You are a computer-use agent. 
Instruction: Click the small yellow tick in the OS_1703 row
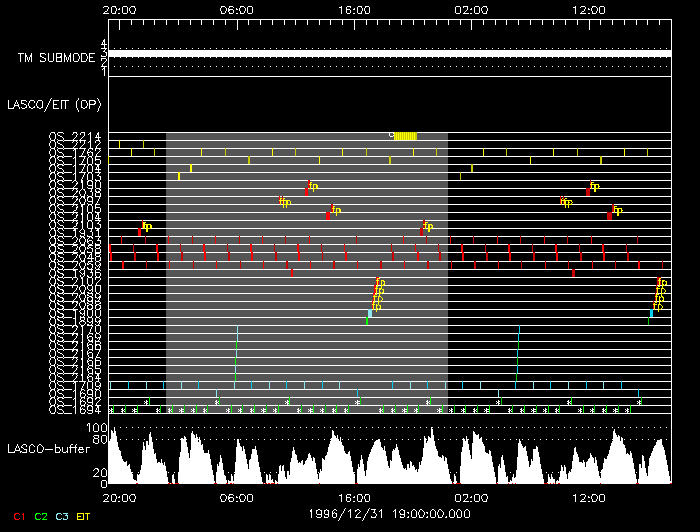[179, 176]
